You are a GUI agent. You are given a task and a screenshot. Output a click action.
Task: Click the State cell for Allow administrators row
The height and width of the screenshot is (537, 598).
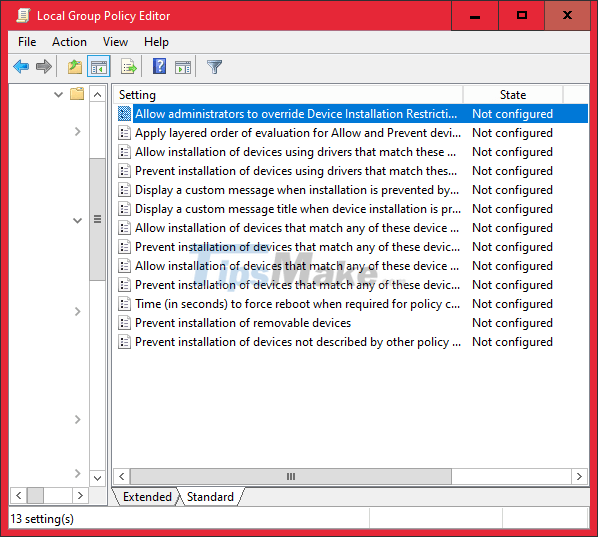coord(513,114)
